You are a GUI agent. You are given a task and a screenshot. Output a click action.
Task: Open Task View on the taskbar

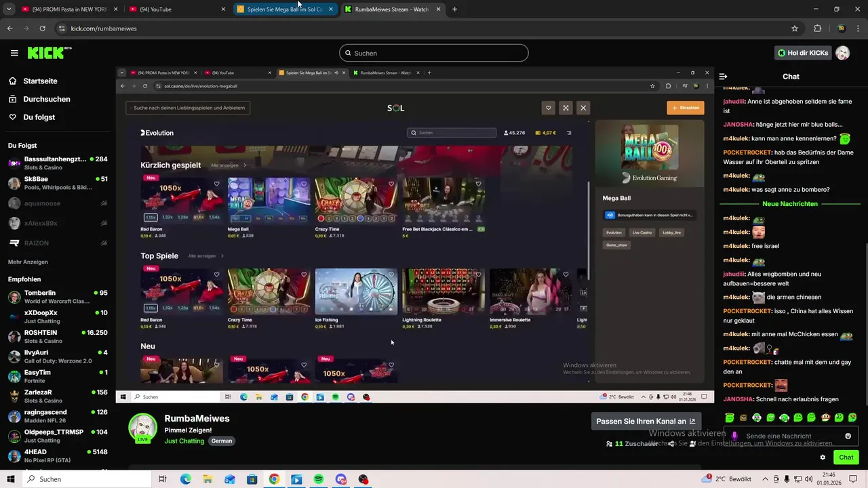click(163, 479)
